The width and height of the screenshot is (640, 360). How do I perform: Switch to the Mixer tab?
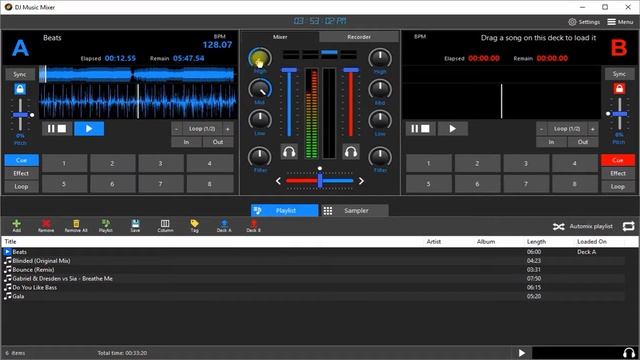[x=280, y=37]
